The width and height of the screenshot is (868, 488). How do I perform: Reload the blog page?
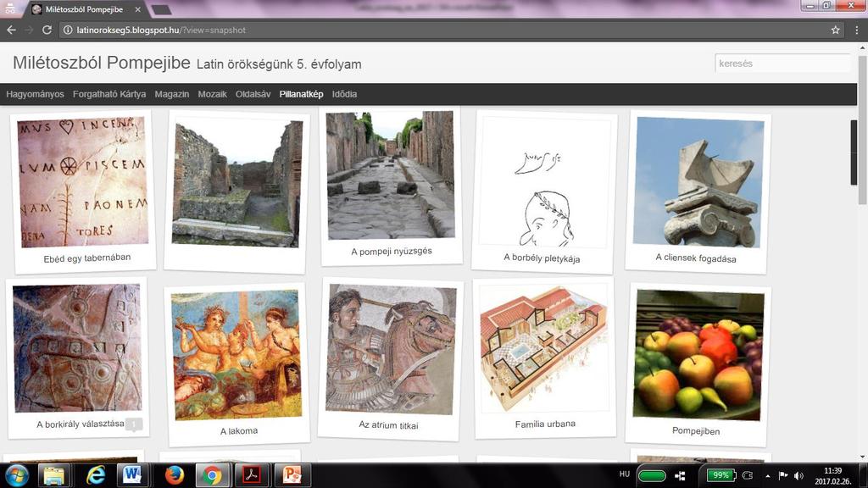pos(47,30)
